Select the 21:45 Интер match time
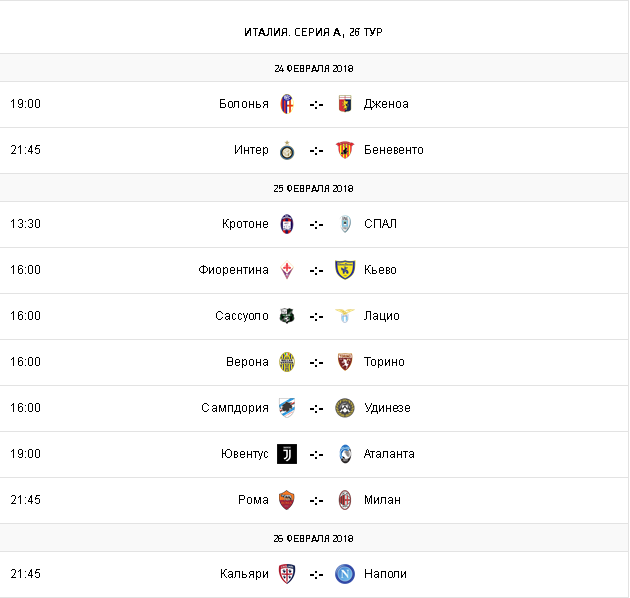630x598 pixels. 25,150
